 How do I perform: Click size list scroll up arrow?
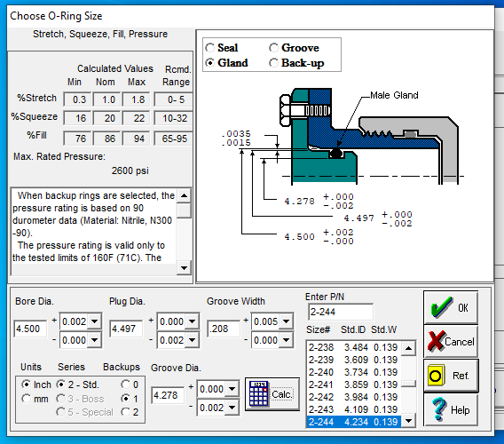coord(408,348)
